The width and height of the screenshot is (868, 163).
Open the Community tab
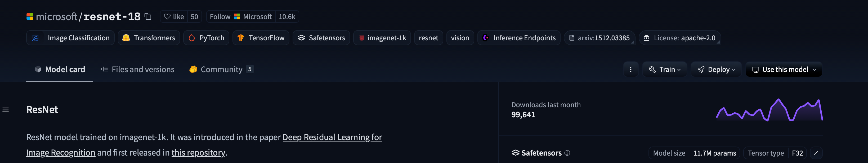(221, 70)
